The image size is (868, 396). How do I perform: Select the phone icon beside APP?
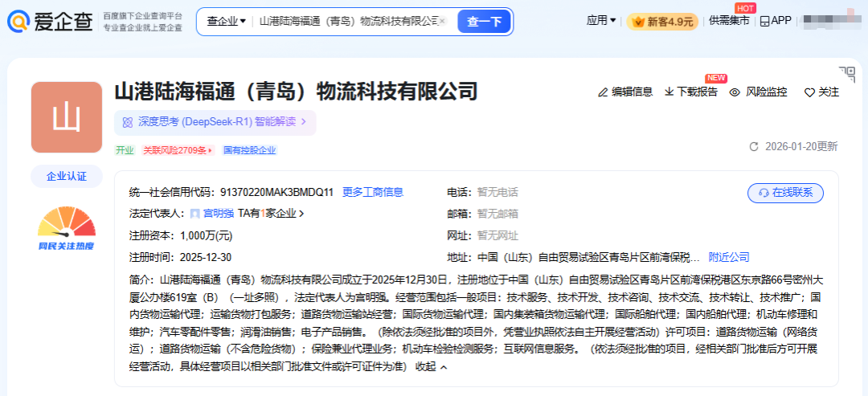point(764,21)
